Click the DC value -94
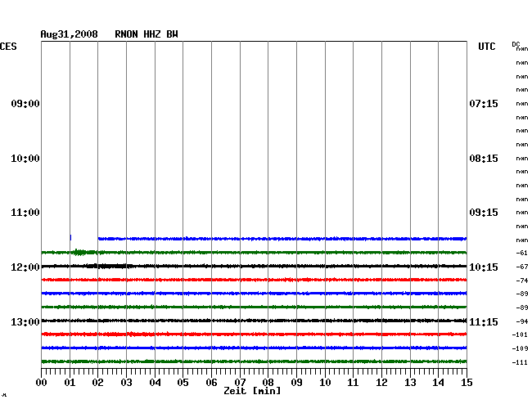This screenshot has width=532, height=404. click(522, 321)
